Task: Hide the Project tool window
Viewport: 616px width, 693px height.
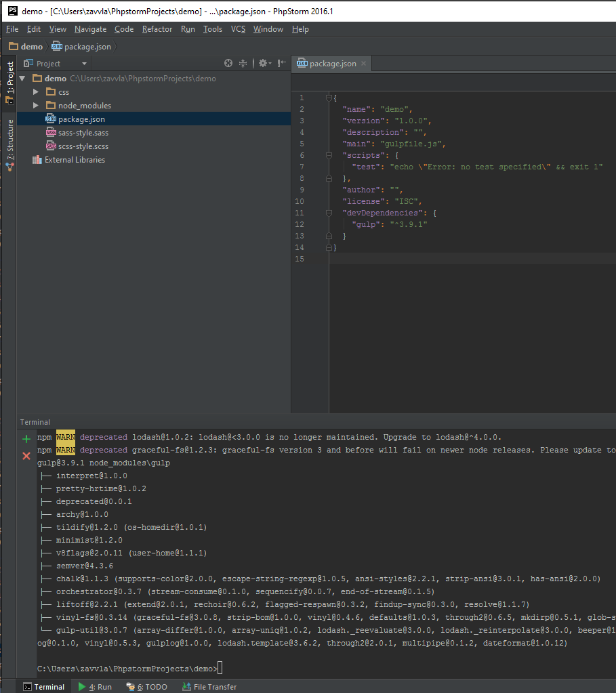Action: click(x=282, y=63)
